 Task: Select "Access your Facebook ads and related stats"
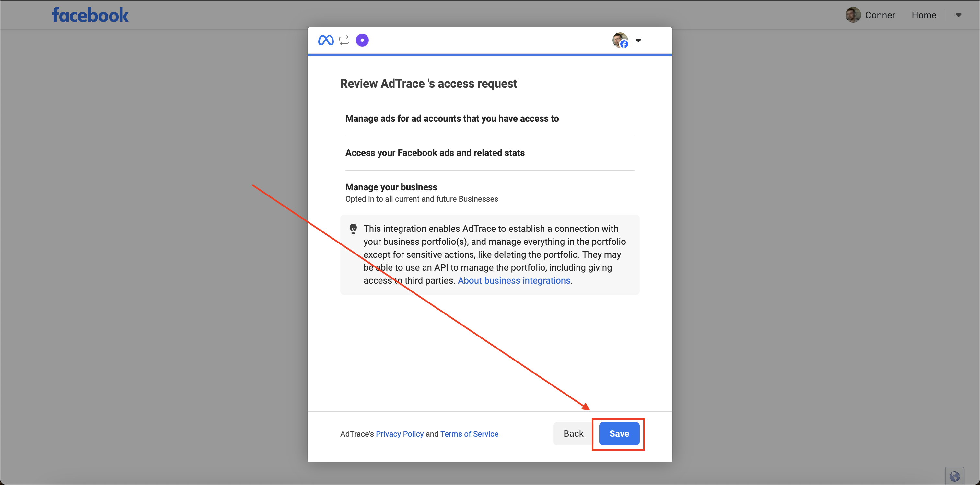(x=435, y=153)
